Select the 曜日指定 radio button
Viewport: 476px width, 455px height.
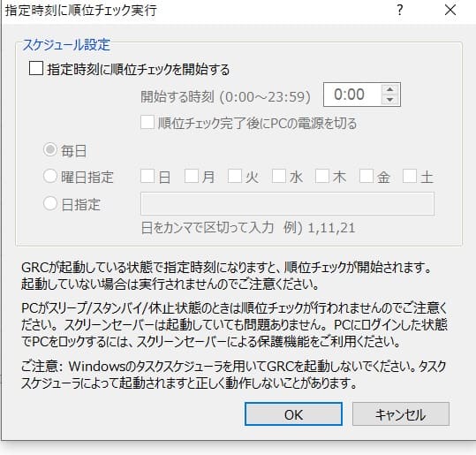[50, 176]
